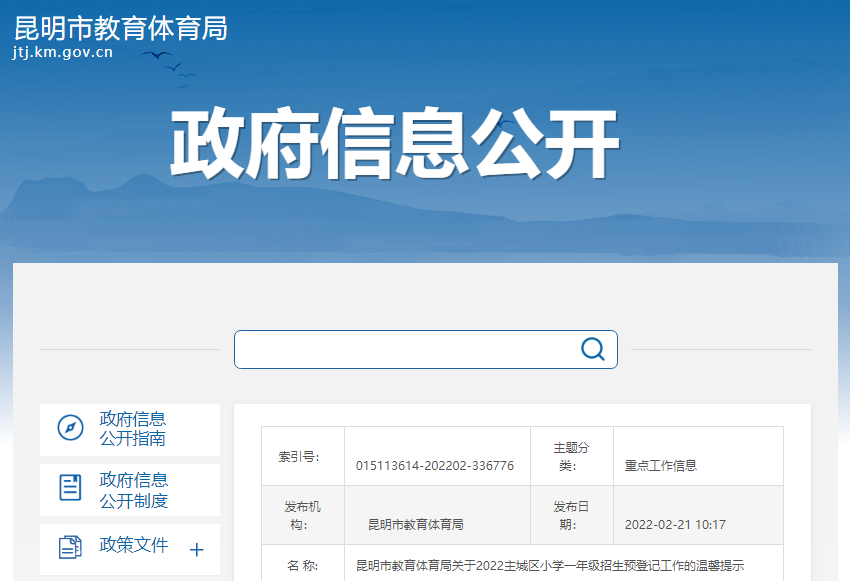This screenshot has height=581, width=850.
Task: Select the 政策文件 sidebar entry
Action: pos(134,546)
